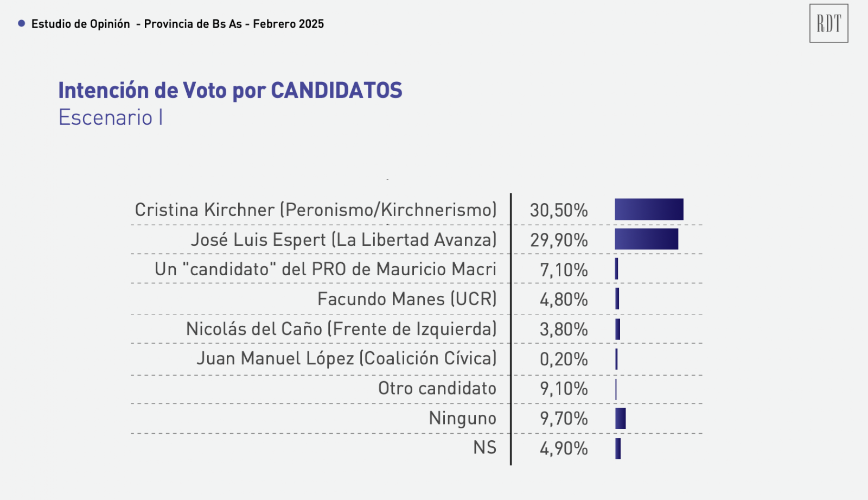This screenshot has width=868, height=500.
Task: Click the Intención de Voto por CANDIDATOS title
Action: [230, 91]
